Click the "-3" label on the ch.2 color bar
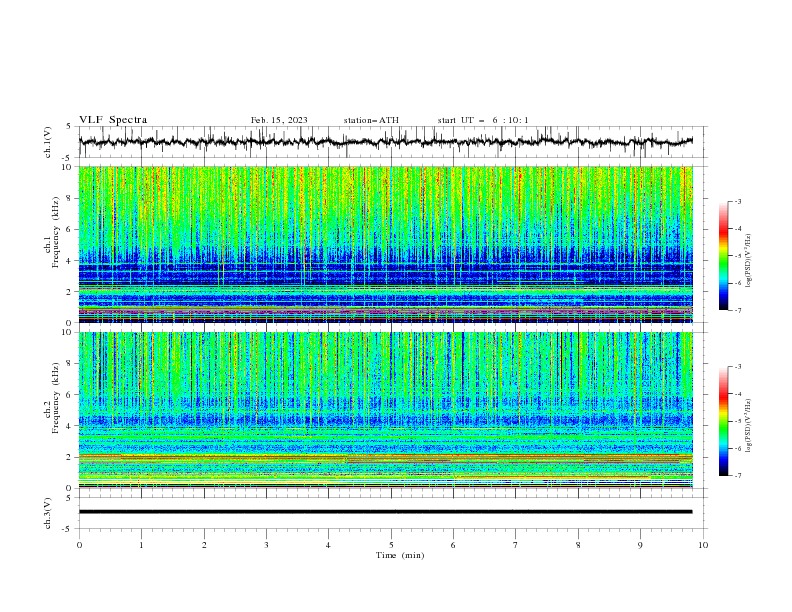The width and height of the screenshot is (792, 612). pyautogui.click(x=738, y=367)
